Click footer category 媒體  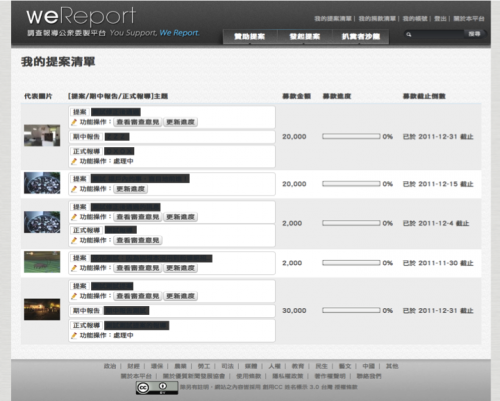point(251,366)
